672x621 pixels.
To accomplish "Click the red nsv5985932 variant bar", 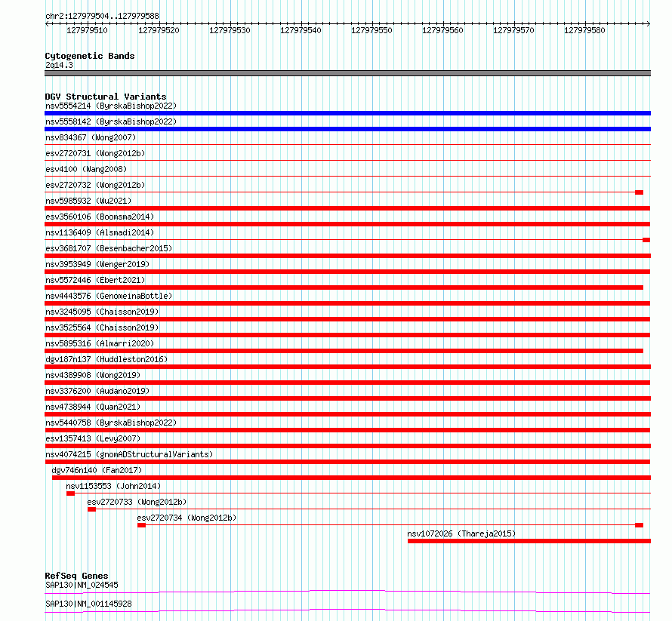I will click(x=347, y=208).
